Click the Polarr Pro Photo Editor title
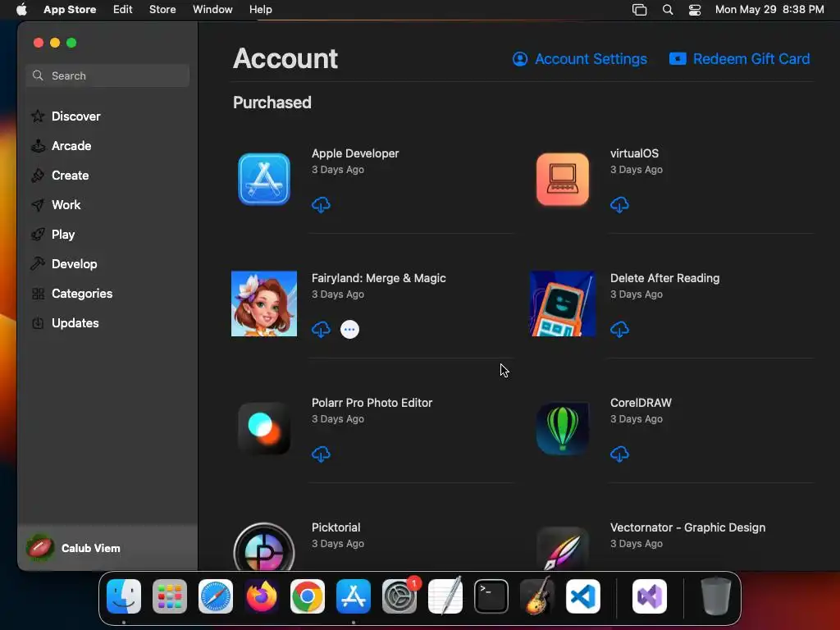This screenshot has height=630, width=840. click(x=372, y=403)
